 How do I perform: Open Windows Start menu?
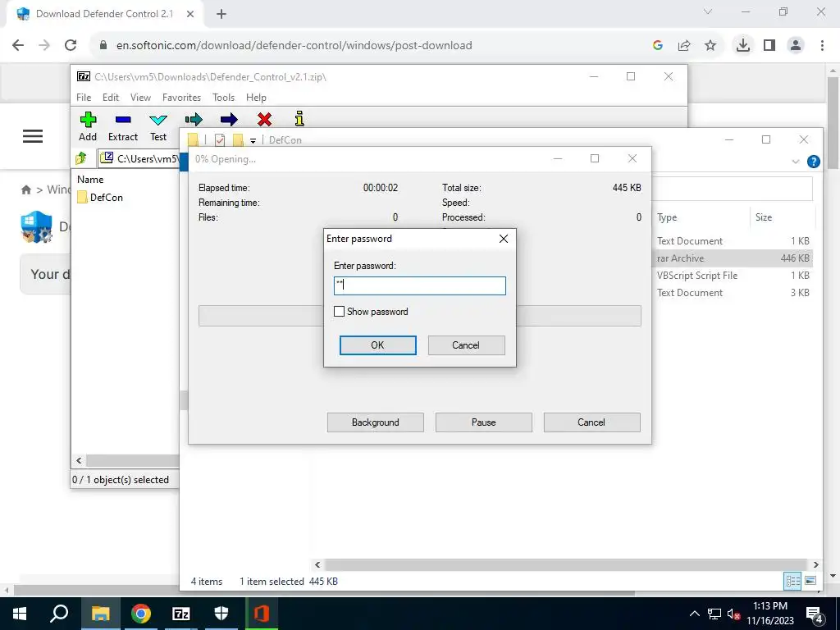pyautogui.click(x=20, y=614)
